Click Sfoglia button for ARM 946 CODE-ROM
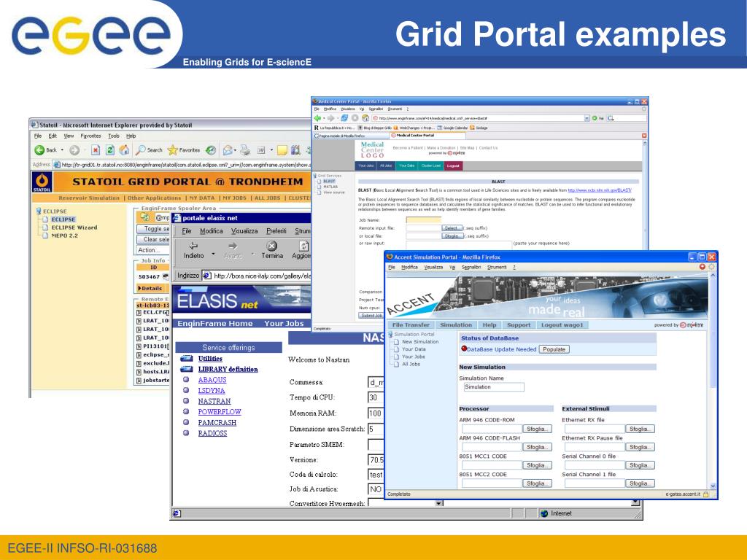Viewport: 747px width, 560px height. click(x=537, y=429)
